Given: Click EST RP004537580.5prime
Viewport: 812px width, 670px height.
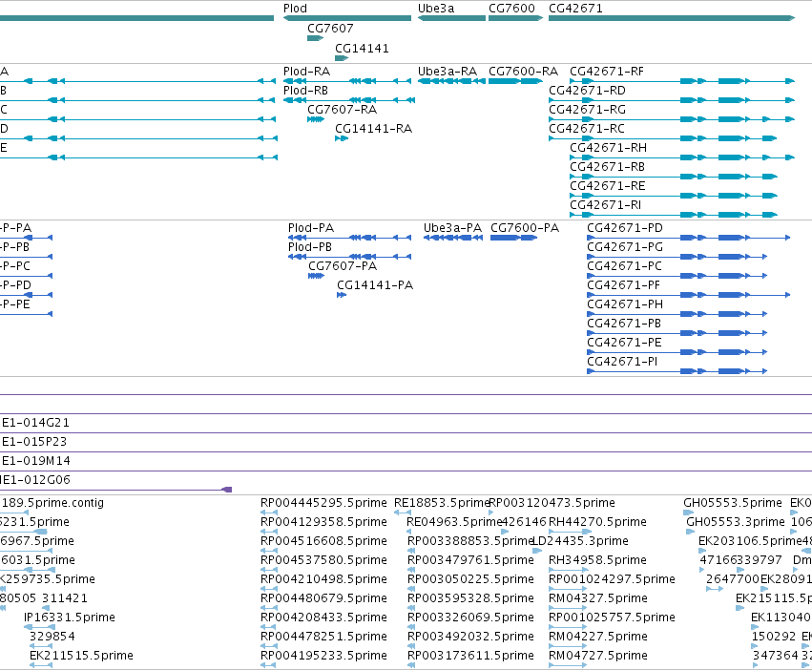Looking at the screenshot, I should (323, 560).
